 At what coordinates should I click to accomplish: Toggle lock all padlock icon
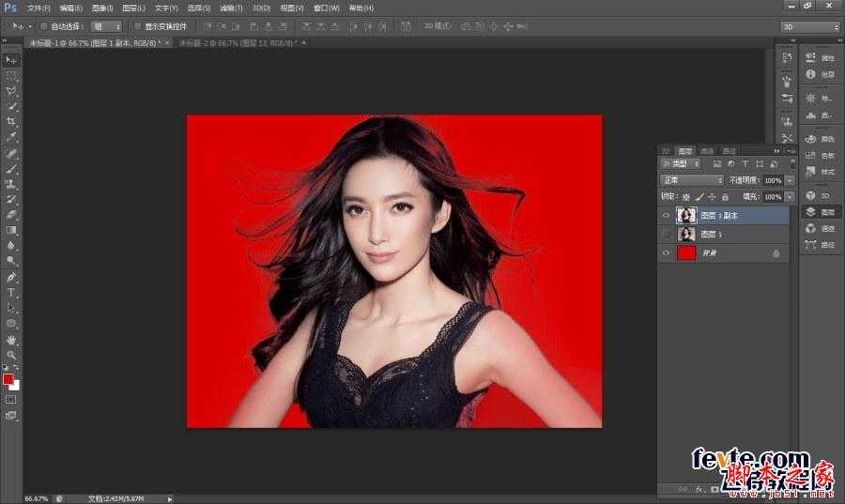click(725, 197)
